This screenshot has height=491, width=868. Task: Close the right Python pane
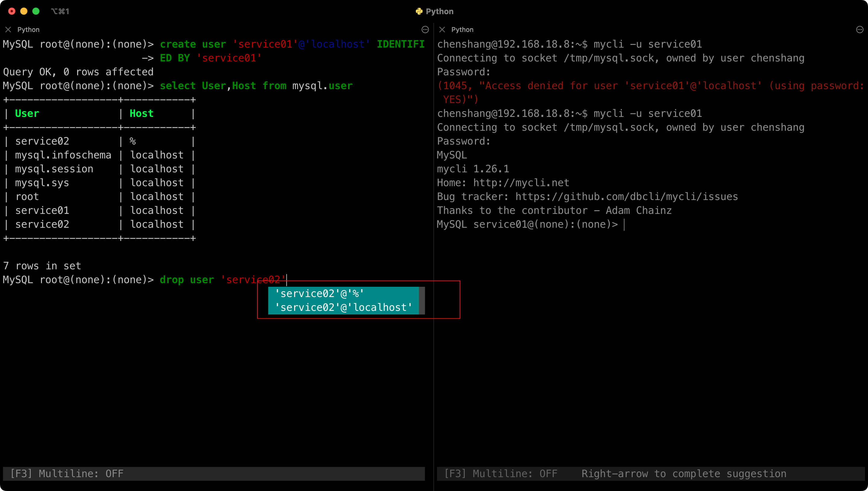point(442,30)
